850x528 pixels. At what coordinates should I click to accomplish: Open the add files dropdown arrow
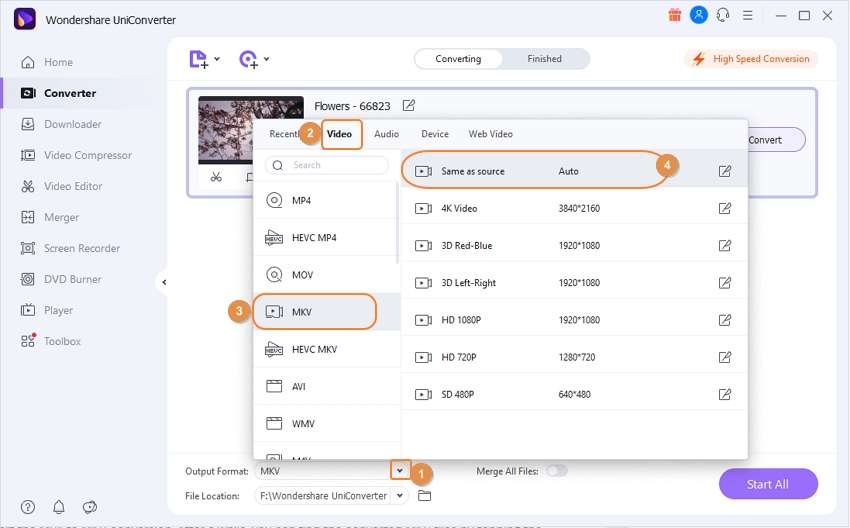tap(217, 59)
